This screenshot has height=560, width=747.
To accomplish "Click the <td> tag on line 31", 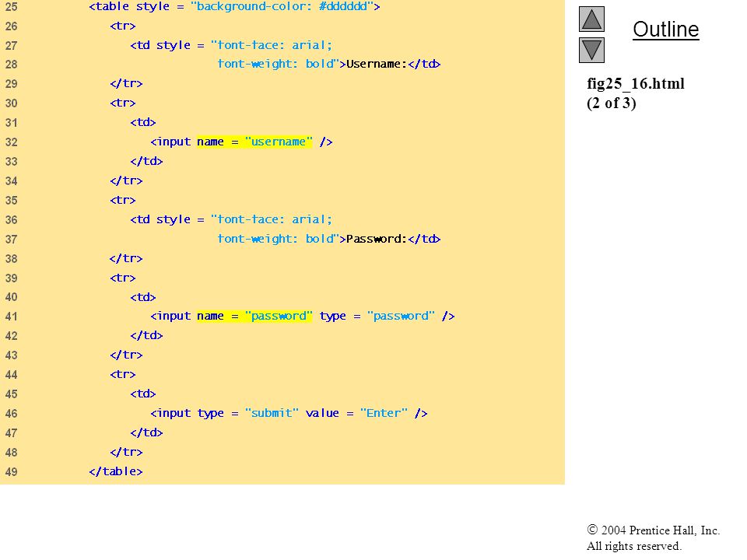I will click(143, 122).
